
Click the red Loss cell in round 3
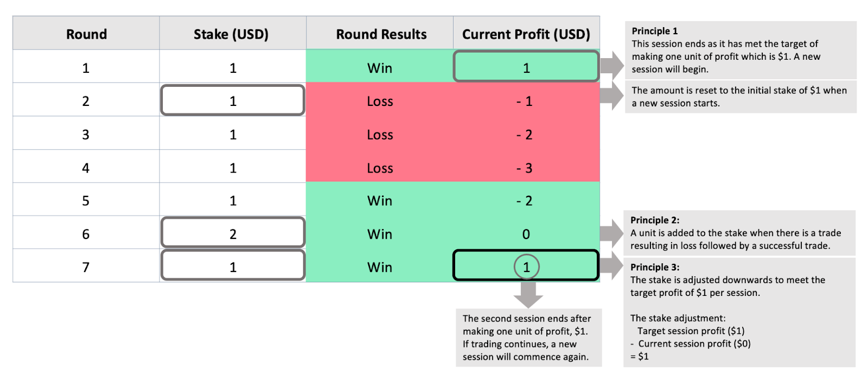coord(380,134)
